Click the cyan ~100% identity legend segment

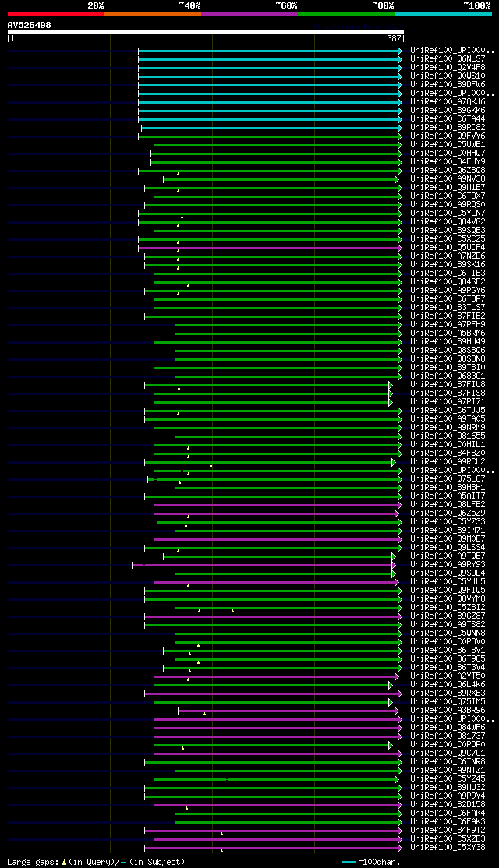click(x=443, y=14)
